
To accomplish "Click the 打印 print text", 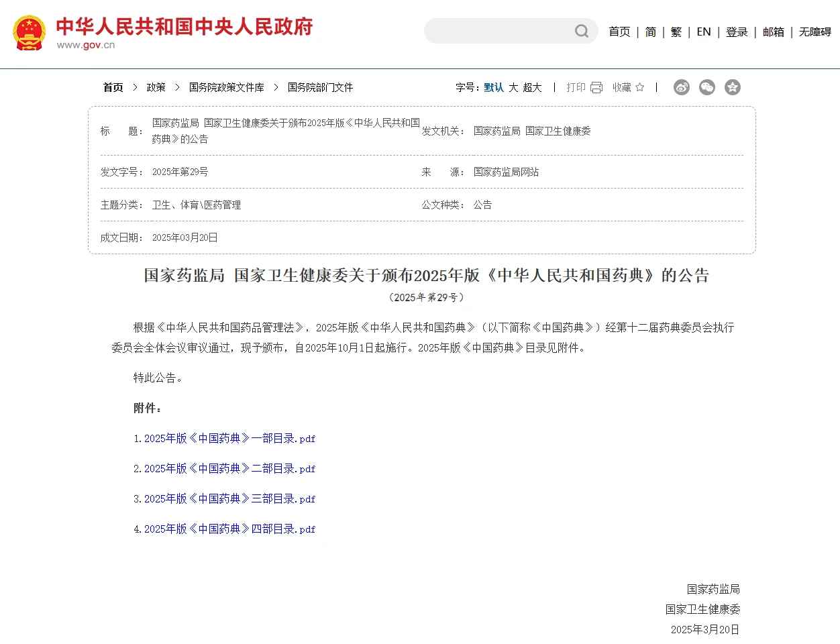I will point(576,87).
